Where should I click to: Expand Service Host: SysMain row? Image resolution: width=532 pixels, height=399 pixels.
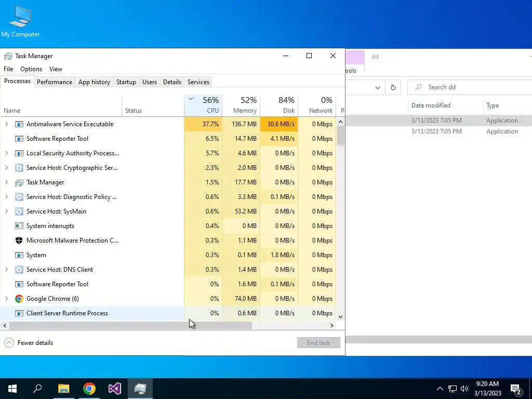[x=6, y=211]
